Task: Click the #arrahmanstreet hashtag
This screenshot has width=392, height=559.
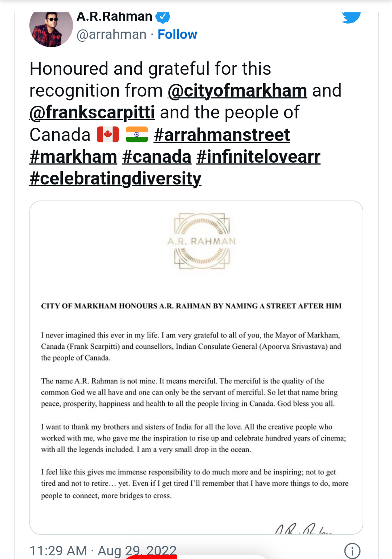Action: click(x=222, y=135)
